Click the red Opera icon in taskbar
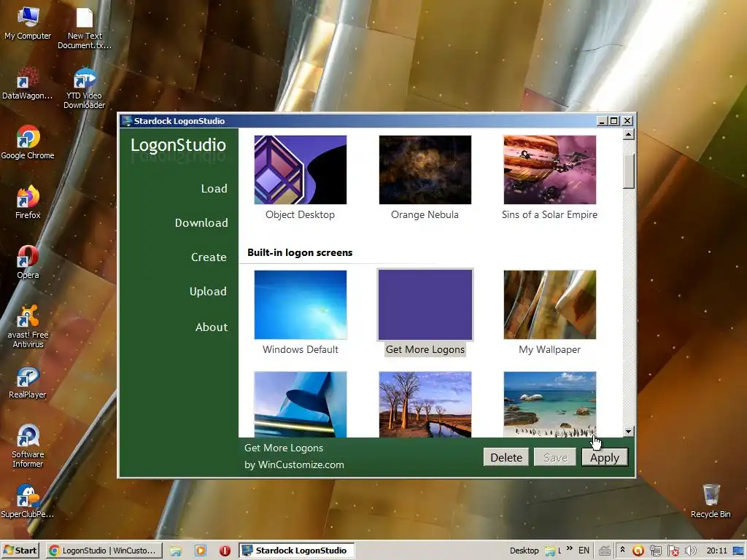This screenshot has height=560, width=747. (x=225, y=551)
